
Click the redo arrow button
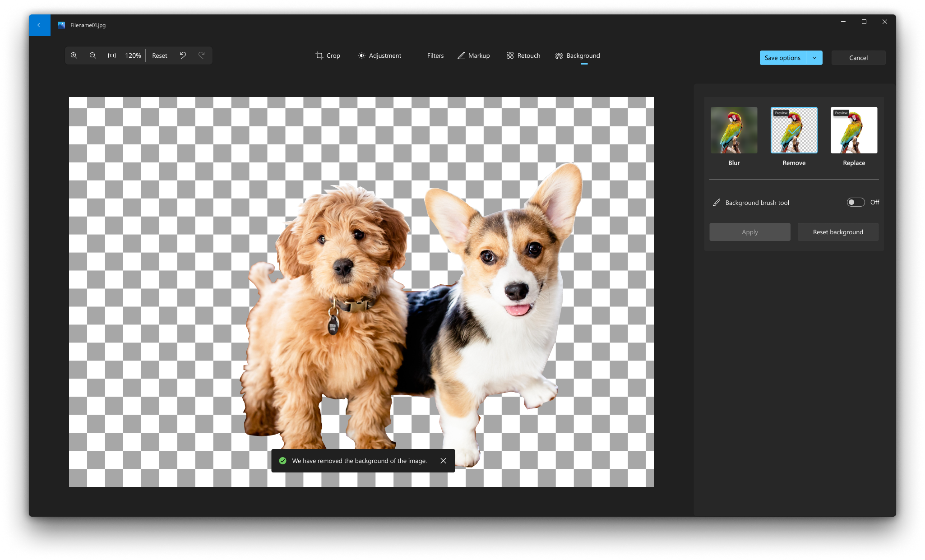click(x=202, y=56)
